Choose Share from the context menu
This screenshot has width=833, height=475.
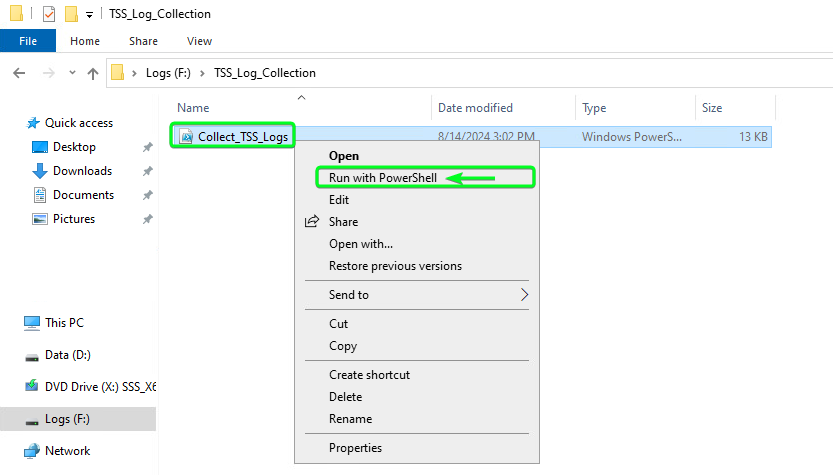[x=343, y=222]
